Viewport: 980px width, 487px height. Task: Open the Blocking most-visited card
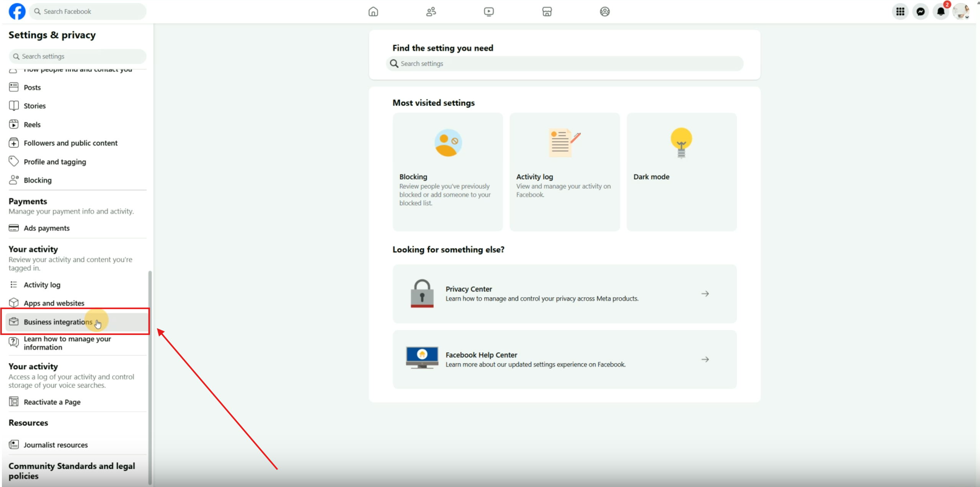448,172
